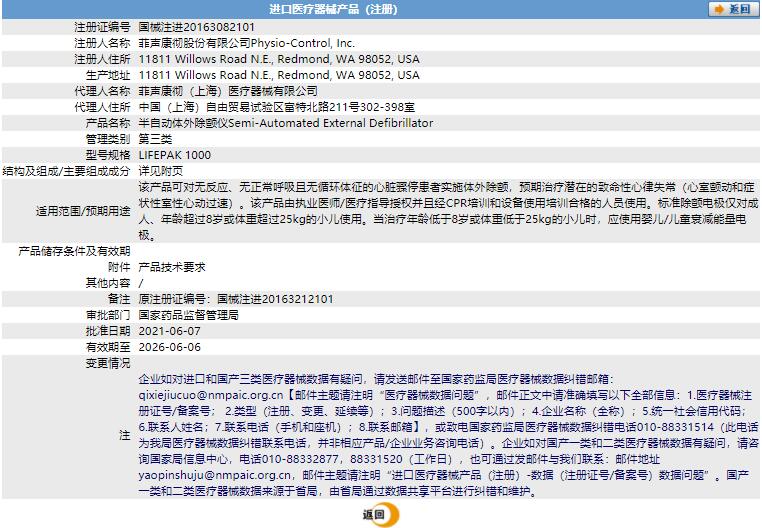Click the 代理人住所 label
Screen dimensions: 762x528
[102, 107]
